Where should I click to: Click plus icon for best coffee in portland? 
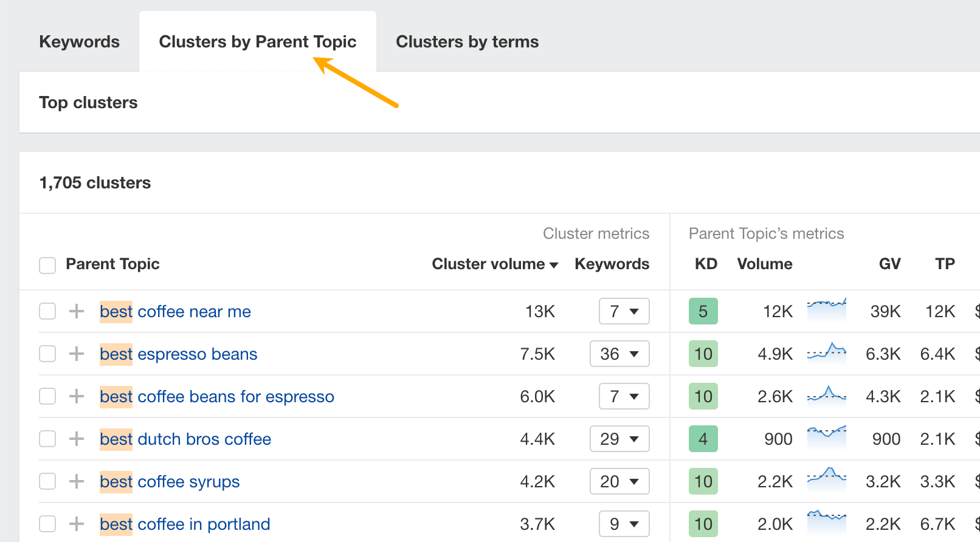tap(77, 524)
